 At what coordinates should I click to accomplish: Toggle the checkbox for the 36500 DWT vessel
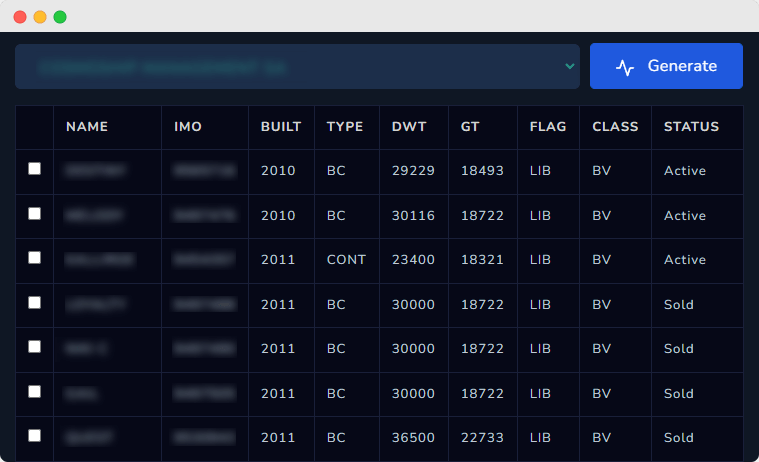[35, 435]
